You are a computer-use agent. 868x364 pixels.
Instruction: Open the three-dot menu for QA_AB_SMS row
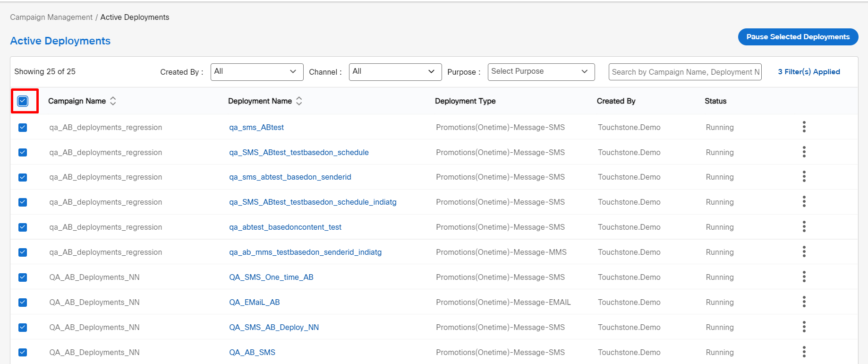804,352
